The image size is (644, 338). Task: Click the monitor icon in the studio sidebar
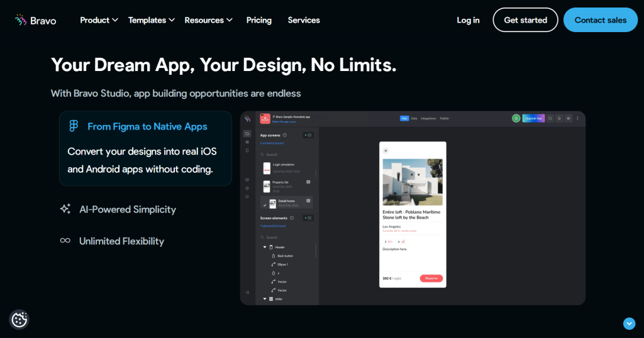point(247,180)
